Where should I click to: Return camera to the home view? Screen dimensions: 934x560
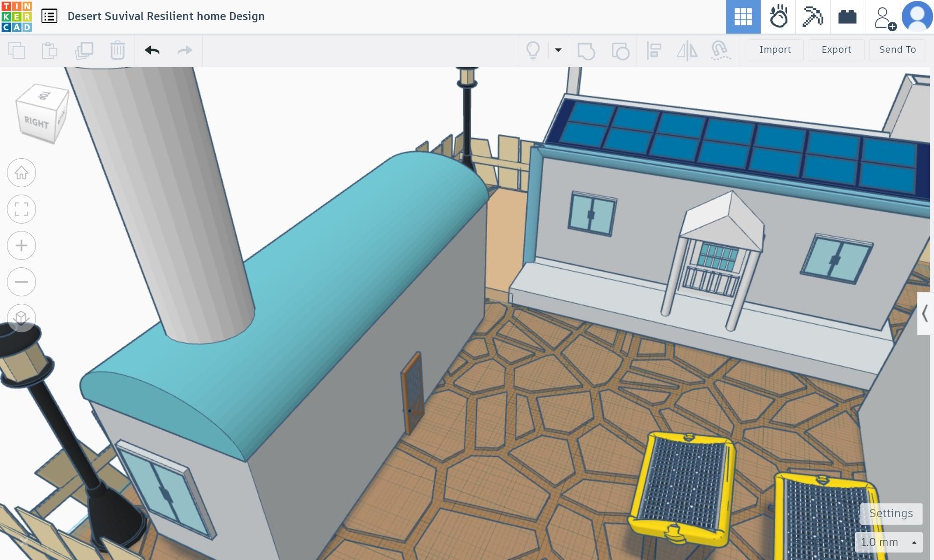point(21,173)
